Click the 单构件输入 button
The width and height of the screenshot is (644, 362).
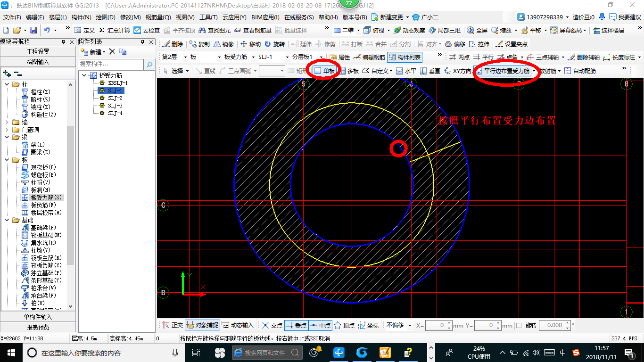coord(38,317)
